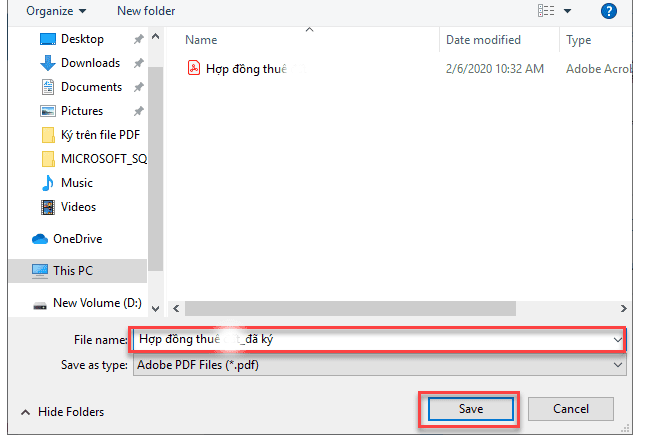Click the pin icon beside Documents

point(138,87)
